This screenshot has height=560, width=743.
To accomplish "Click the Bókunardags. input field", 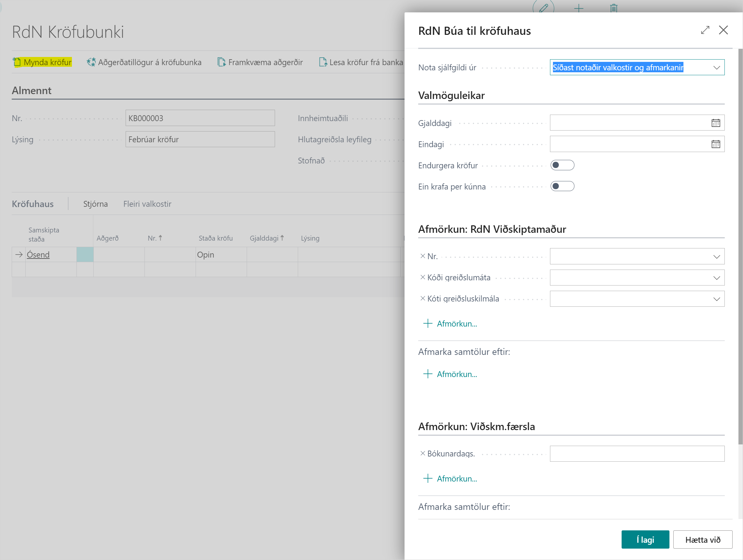I will coord(637,454).
